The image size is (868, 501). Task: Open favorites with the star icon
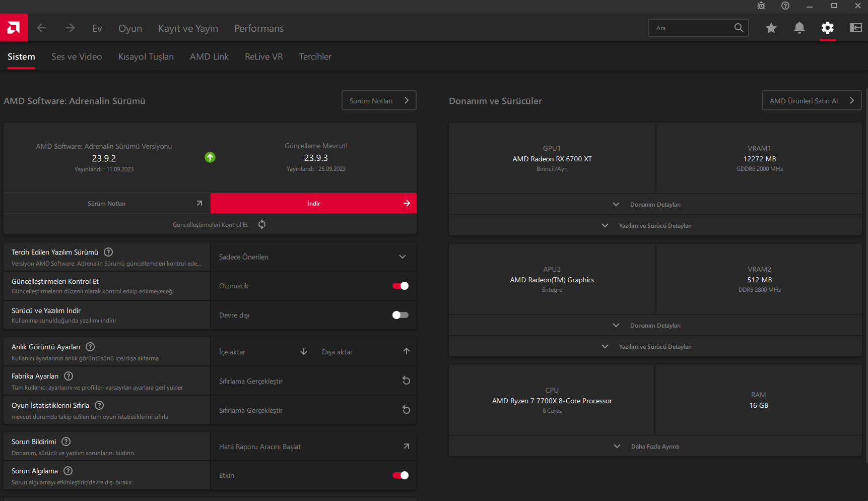pyautogui.click(x=771, y=28)
